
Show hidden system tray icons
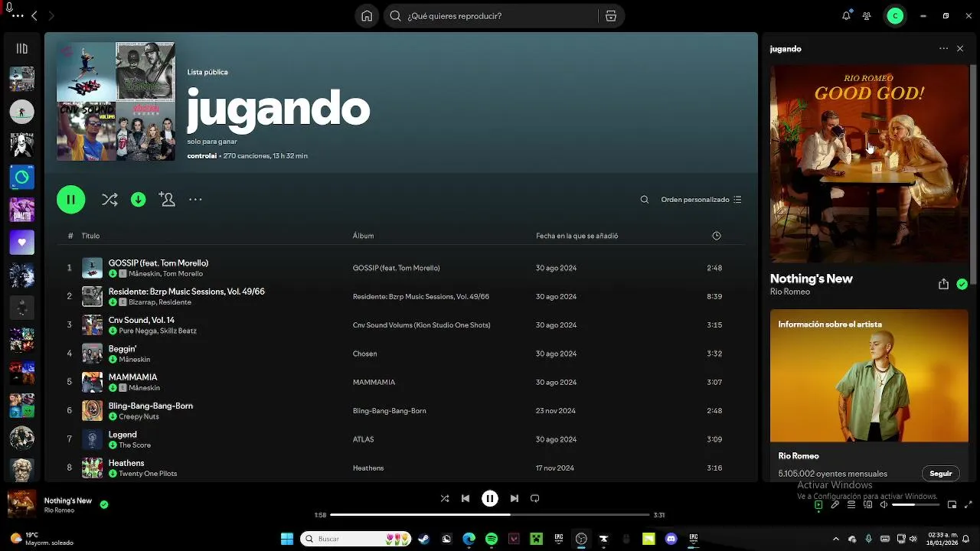(835, 539)
